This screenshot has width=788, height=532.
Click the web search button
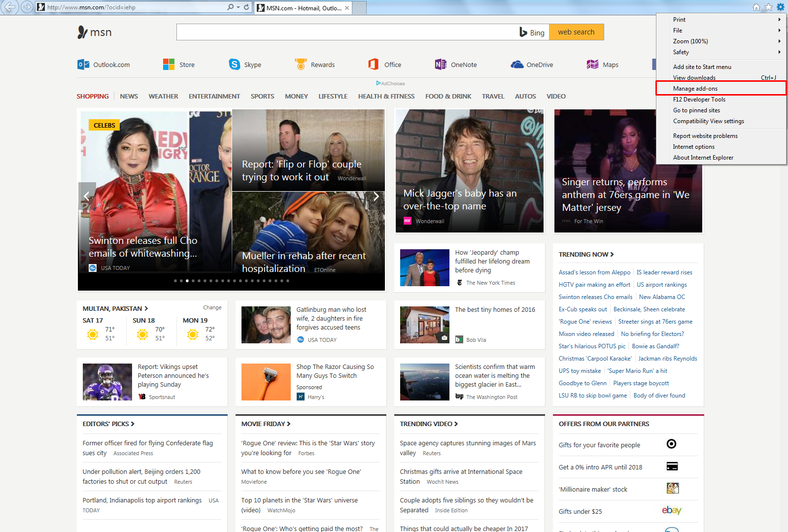coord(576,32)
